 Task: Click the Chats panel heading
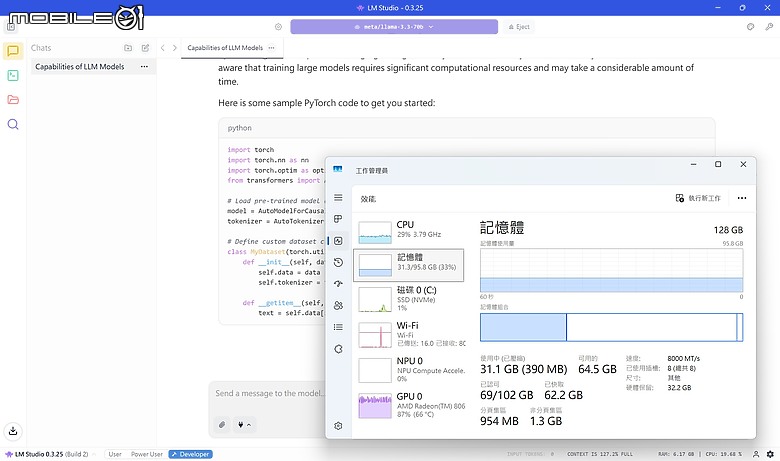41,48
